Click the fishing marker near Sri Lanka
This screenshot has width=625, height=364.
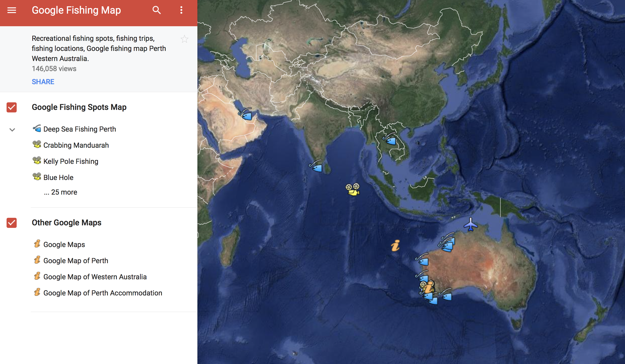(x=316, y=166)
